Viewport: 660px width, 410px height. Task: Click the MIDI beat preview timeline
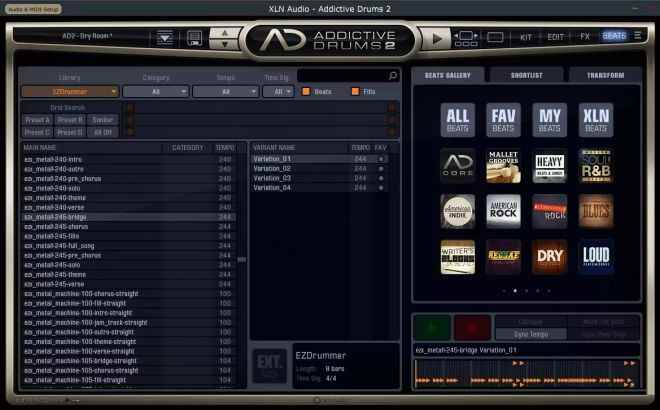pyautogui.click(x=526, y=373)
